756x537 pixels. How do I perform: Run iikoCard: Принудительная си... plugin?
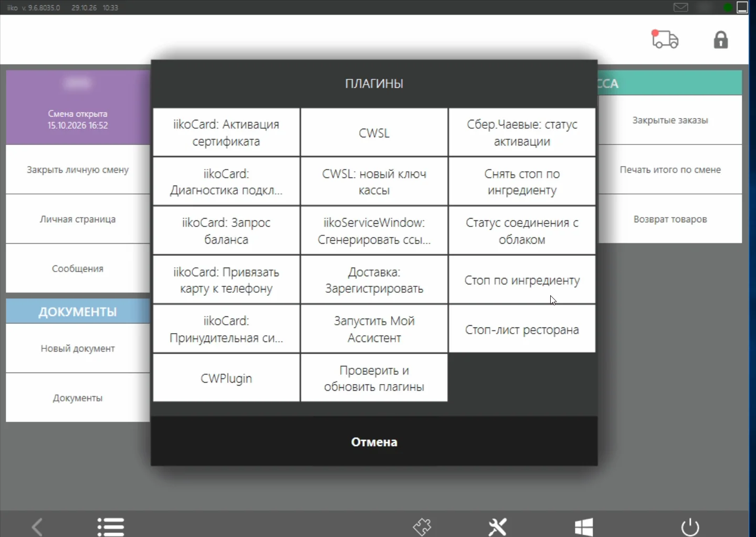click(x=226, y=329)
